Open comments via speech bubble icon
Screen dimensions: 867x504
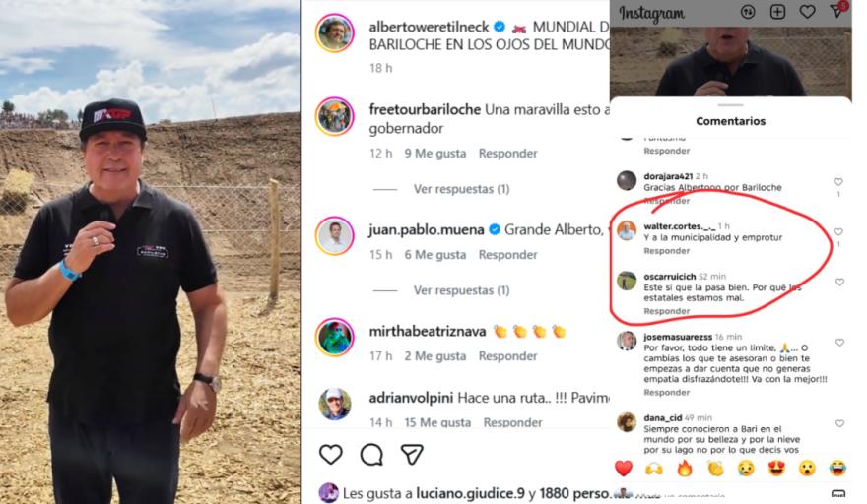371,454
